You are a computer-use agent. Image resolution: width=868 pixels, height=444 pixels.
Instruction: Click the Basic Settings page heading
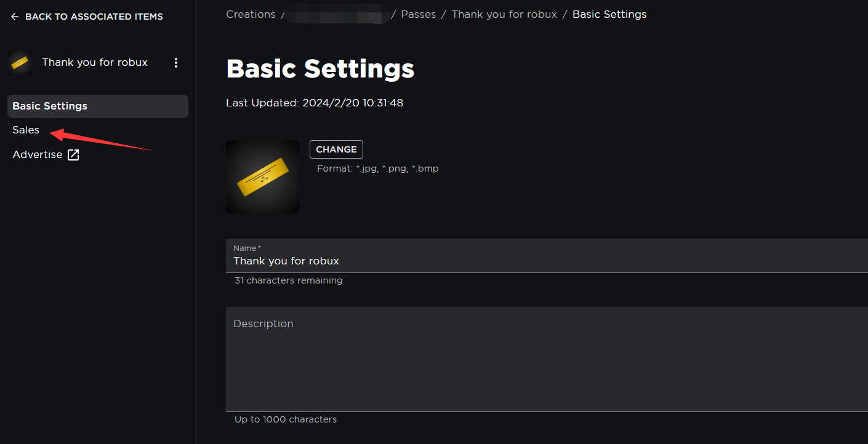point(320,69)
